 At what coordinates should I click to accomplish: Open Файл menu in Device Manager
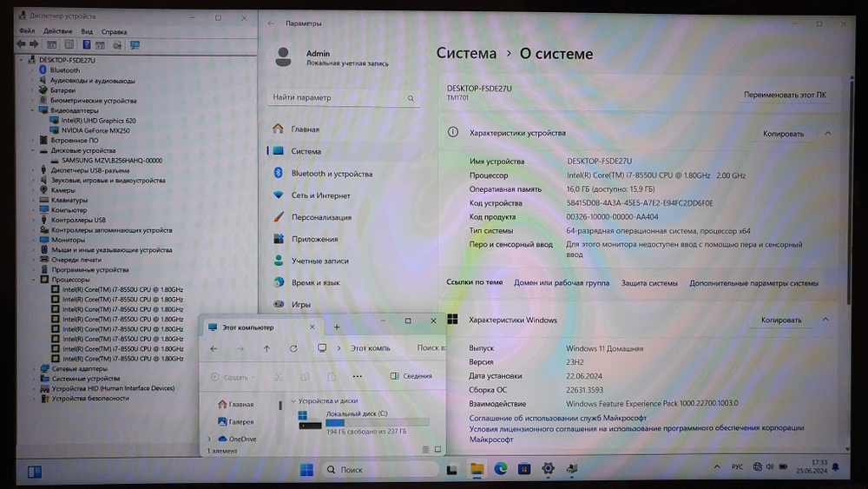pyautogui.click(x=27, y=31)
